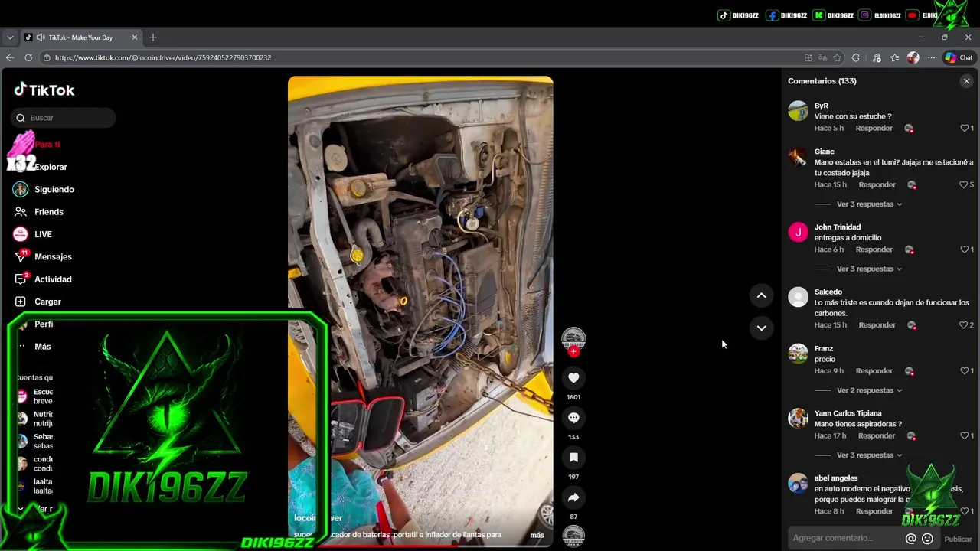Screen dimensions: 980x551
Task: Click Publicar to post comment
Action: tap(957, 539)
